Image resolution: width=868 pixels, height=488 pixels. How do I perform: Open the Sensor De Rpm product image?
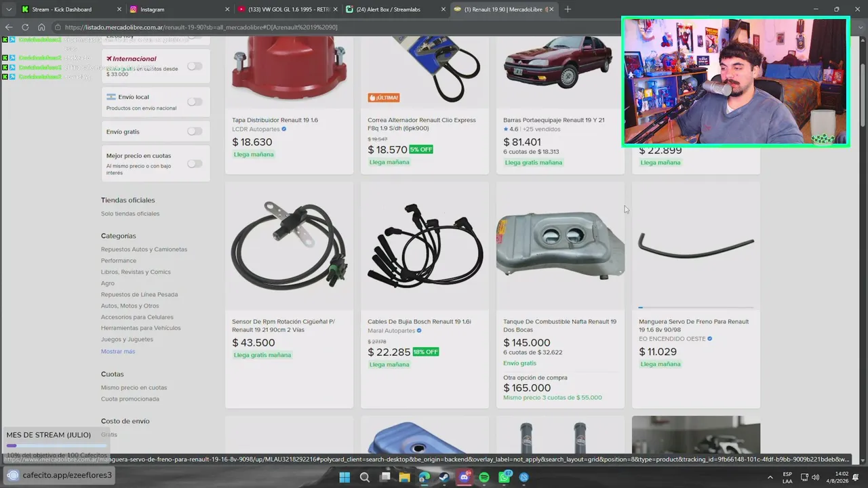(x=289, y=245)
